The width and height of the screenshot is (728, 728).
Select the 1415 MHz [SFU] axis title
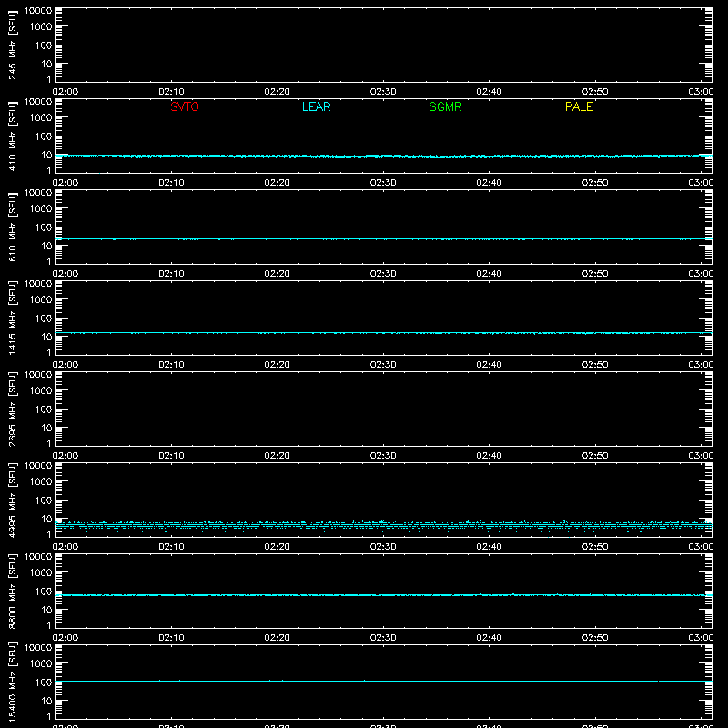coord(12,318)
